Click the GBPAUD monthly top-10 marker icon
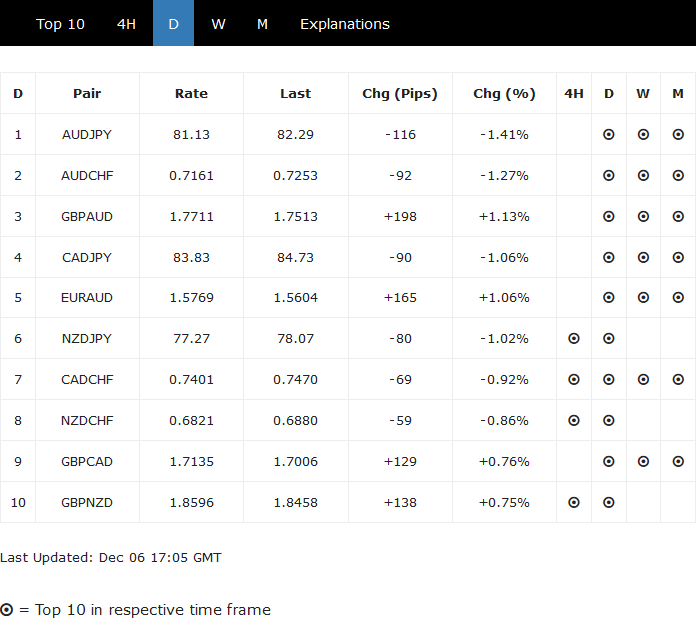 (678, 216)
